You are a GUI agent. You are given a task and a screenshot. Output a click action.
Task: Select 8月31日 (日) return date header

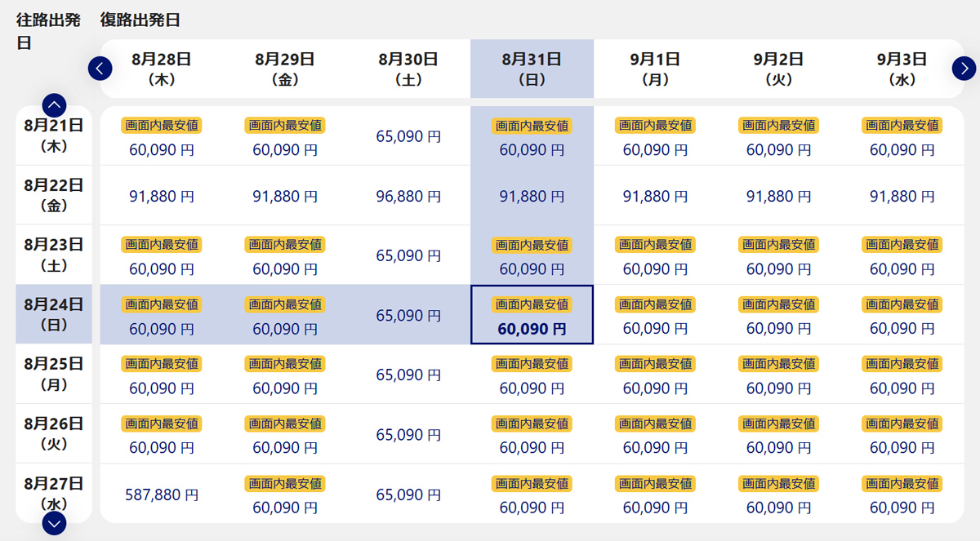(532, 69)
